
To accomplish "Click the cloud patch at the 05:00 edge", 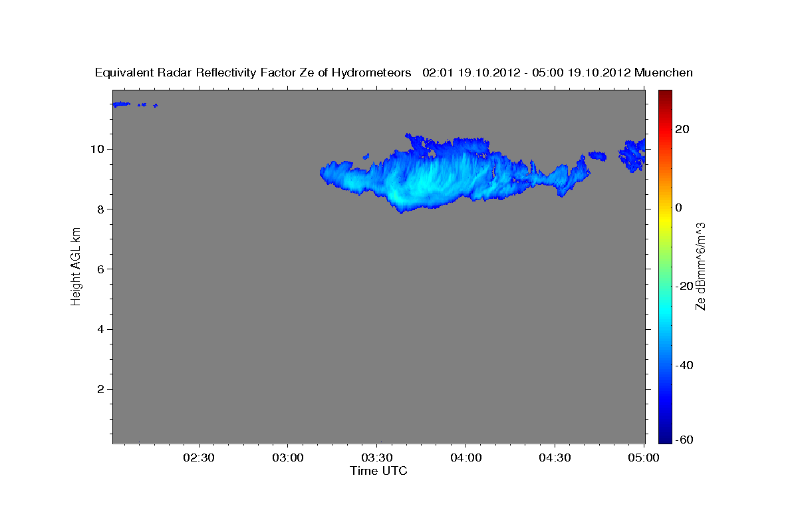I will pyautogui.click(x=633, y=155).
